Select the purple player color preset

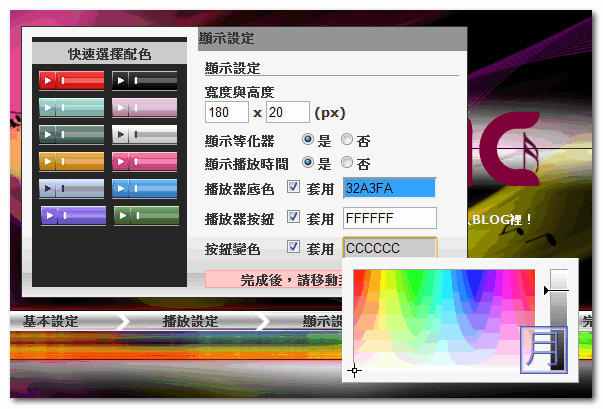pyautogui.click(x=73, y=214)
